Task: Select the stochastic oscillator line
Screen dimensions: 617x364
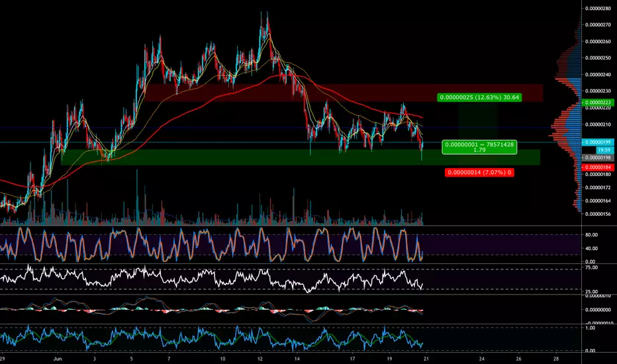Action: tap(212, 244)
